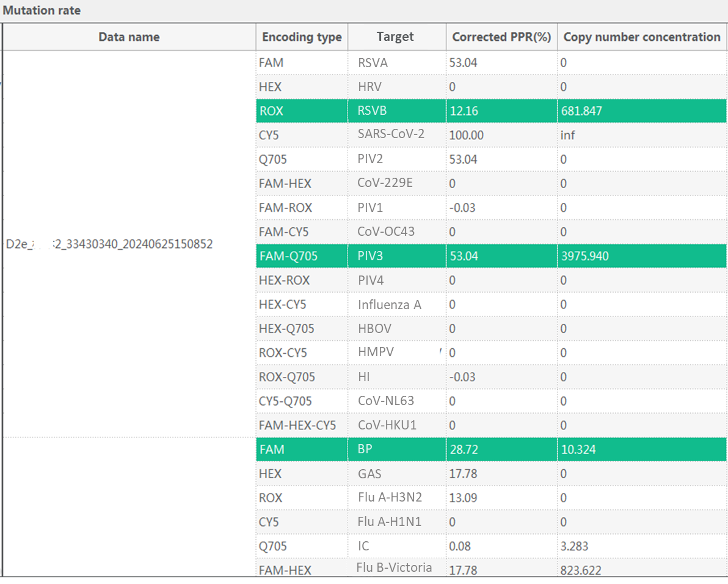
Task: Click the Mutation rate panel title
Action: pos(42,10)
